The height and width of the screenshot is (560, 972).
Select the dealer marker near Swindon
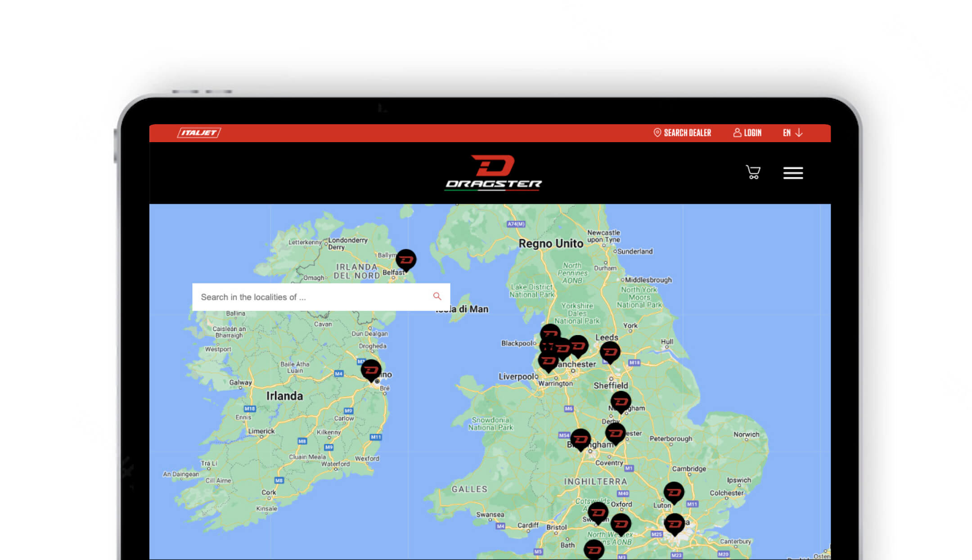pos(598,513)
